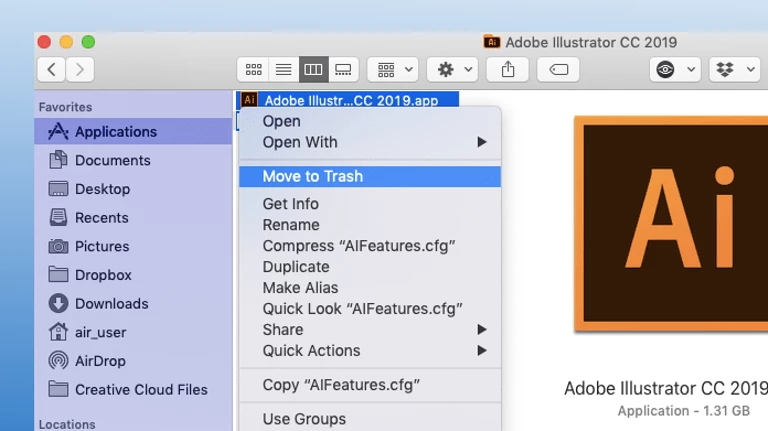The height and width of the screenshot is (431, 768).
Task: Click the Adobe Illustrator CC 2019 preview name
Action: click(666, 388)
